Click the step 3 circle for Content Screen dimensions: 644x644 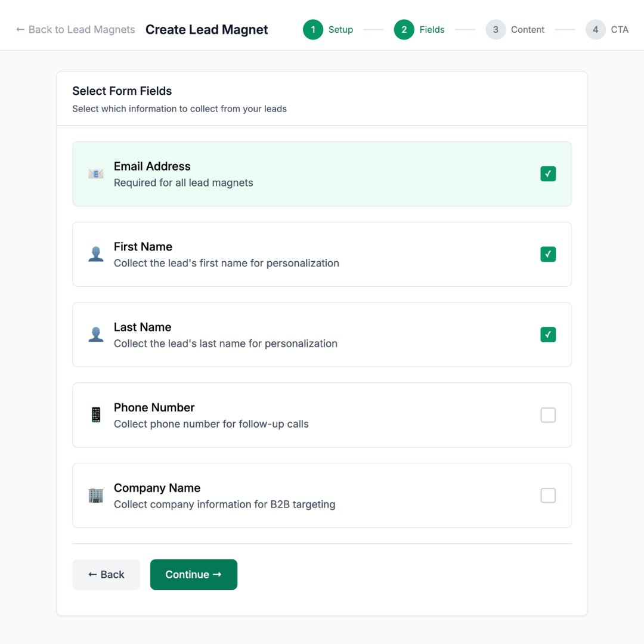point(496,30)
